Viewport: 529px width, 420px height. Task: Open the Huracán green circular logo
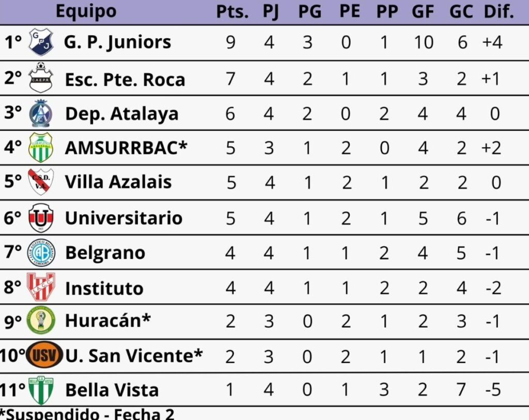(x=41, y=321)
